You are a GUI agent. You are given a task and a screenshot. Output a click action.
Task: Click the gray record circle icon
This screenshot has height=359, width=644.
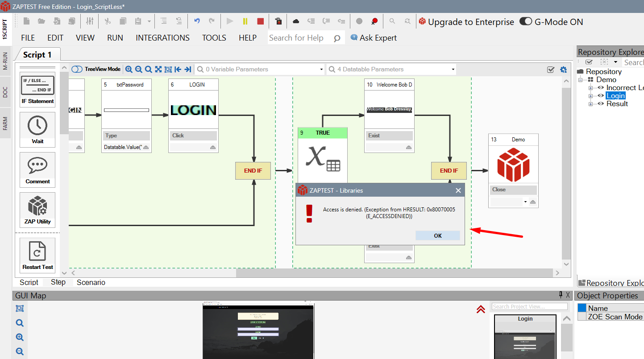tap(359, 21)
